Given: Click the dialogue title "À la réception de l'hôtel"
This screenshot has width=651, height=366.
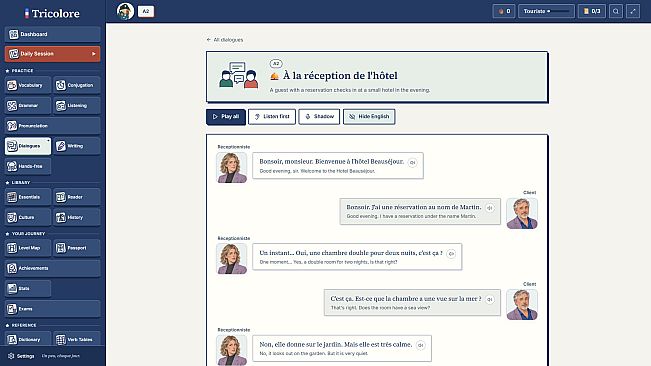Looking at the screenshot, I should point(340,76).
